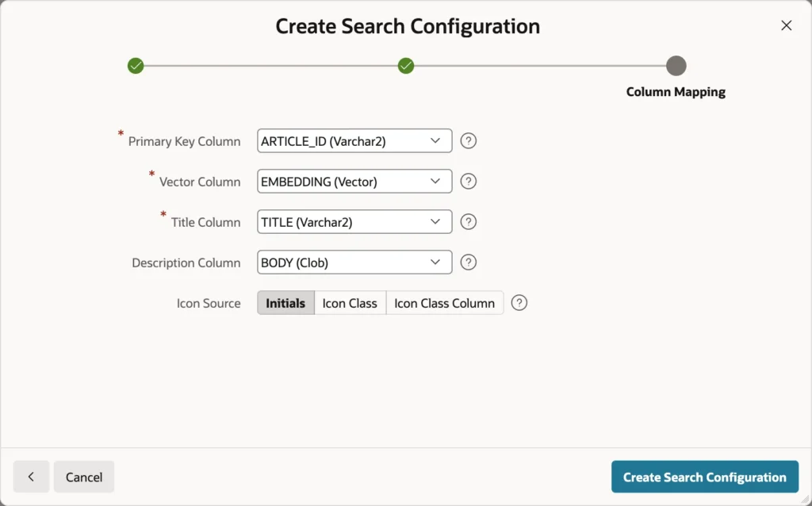Click the Primary Key Column label
The image size is (812, 506).
(184, 141)
